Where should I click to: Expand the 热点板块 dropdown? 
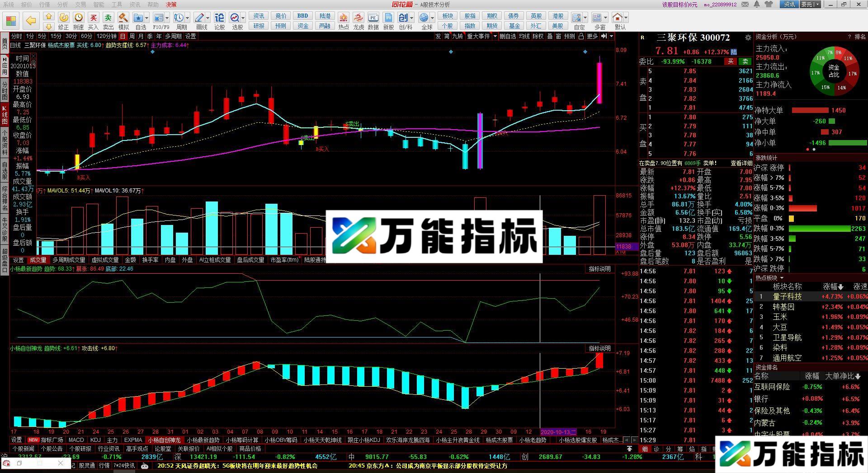pyautogui.click(x=782, y=278)
